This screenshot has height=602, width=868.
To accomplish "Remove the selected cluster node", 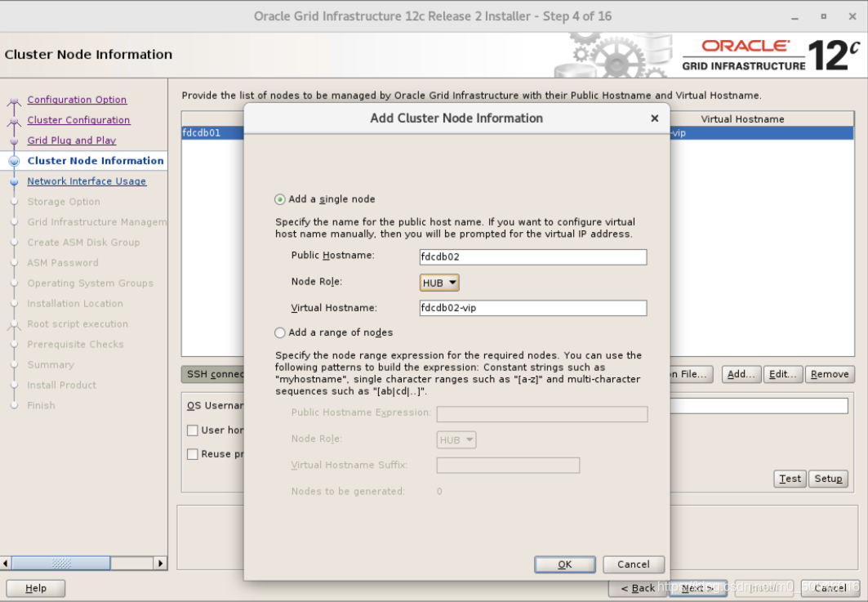I will point(830,374).
